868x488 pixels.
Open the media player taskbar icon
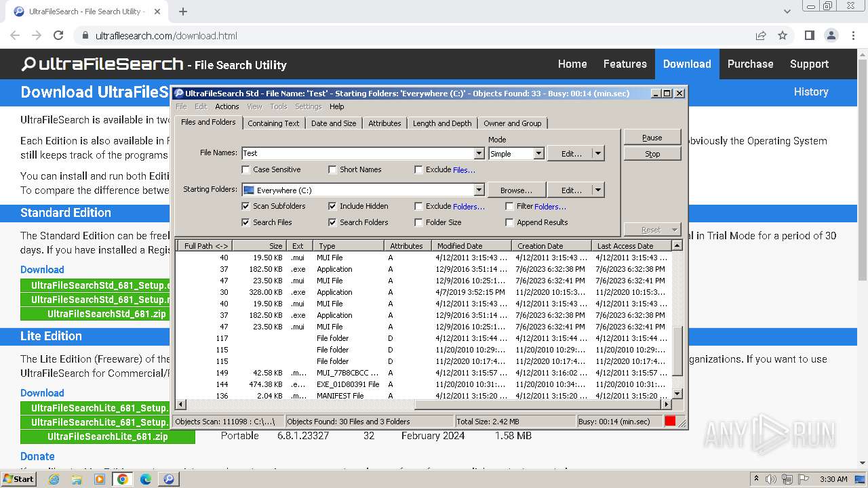click(x=100, y=479)
